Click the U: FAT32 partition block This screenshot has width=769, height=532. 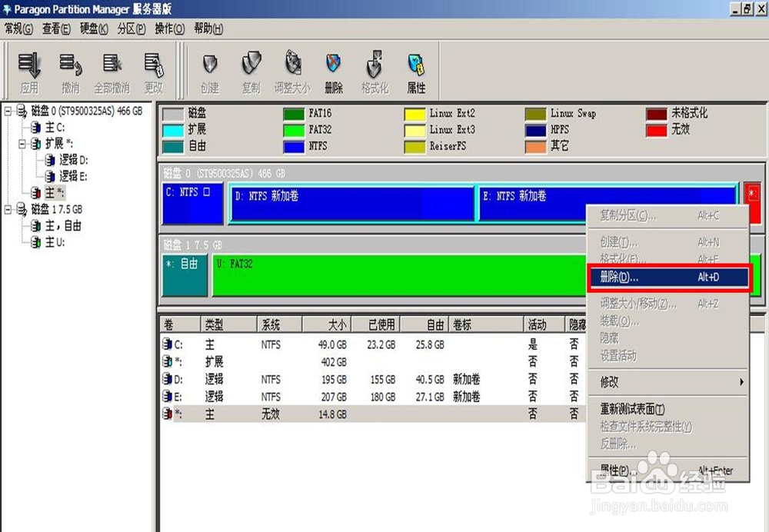[x=398, y=275]
